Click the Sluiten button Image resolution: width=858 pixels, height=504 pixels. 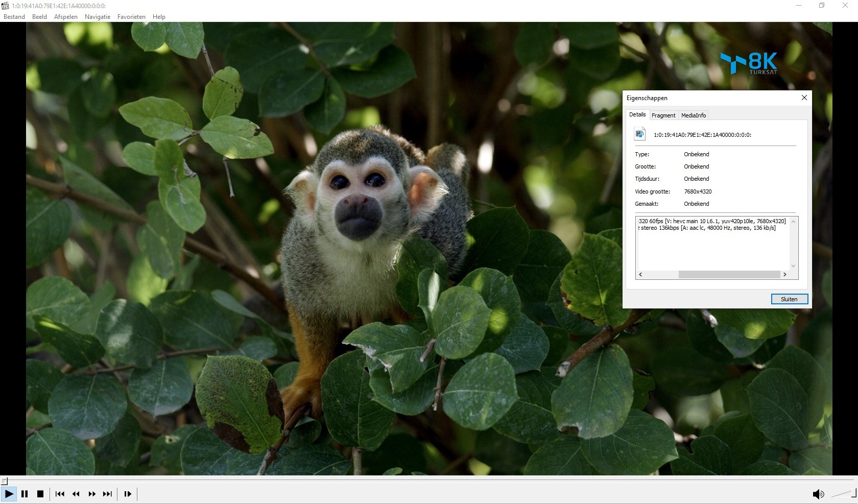[x=789, y=299]
